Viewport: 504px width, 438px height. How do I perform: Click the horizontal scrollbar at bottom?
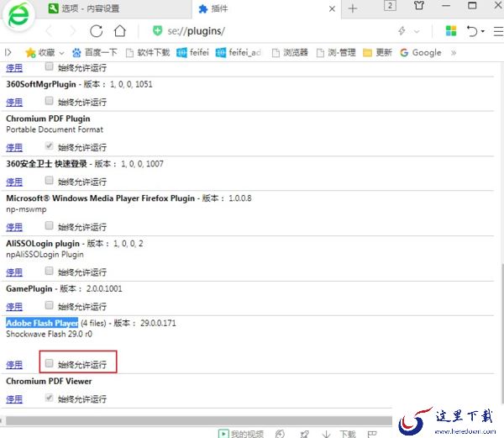(198, 420)
